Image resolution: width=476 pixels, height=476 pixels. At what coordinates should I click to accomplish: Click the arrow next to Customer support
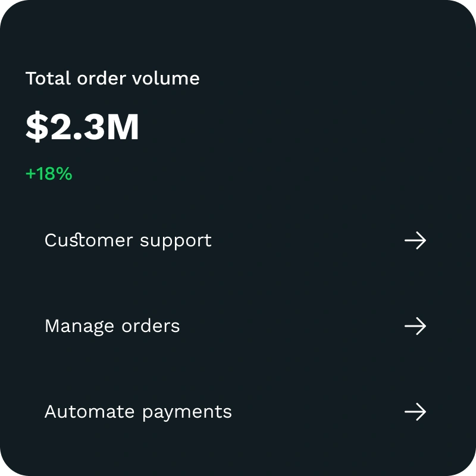[415, 240]
